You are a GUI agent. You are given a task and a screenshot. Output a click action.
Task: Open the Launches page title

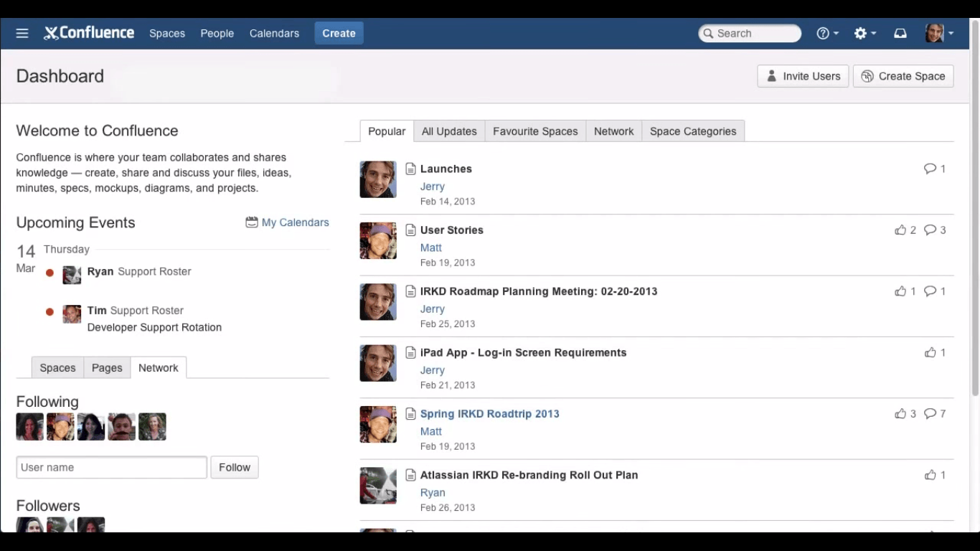446,169
